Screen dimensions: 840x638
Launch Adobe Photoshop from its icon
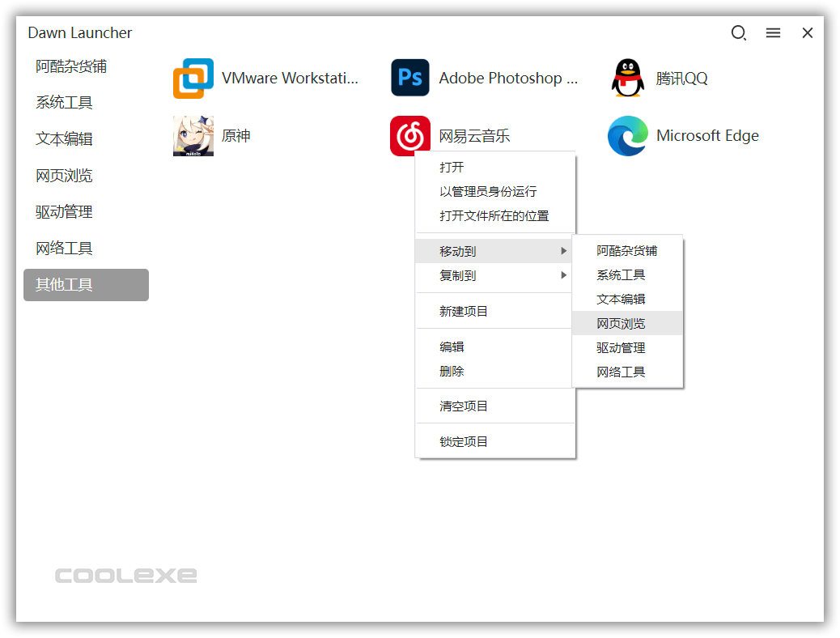coord(410,78)
